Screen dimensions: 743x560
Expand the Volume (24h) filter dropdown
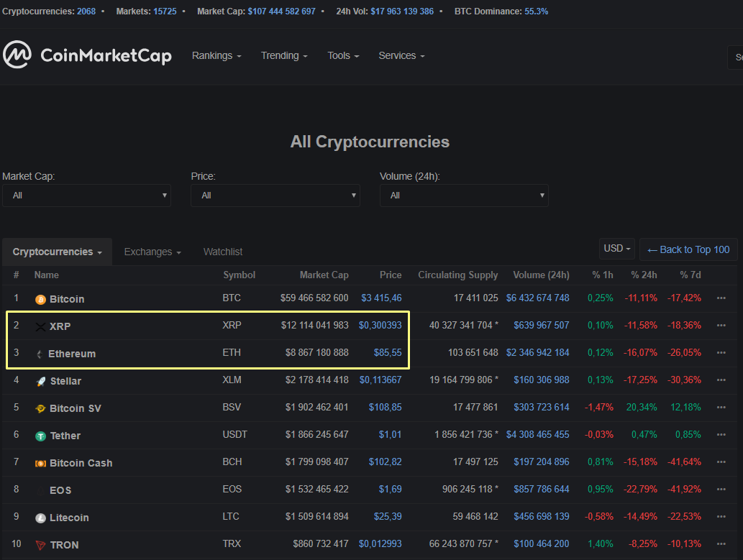tap(464, 196)
